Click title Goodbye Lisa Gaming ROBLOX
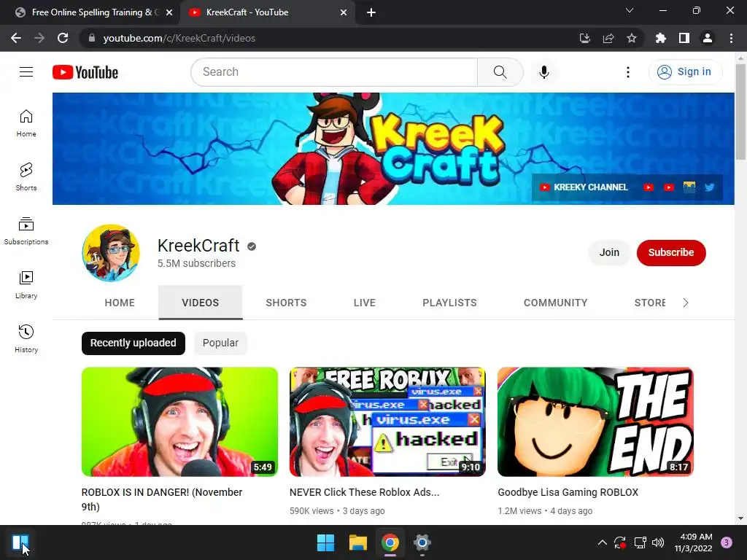 point(568,492)
